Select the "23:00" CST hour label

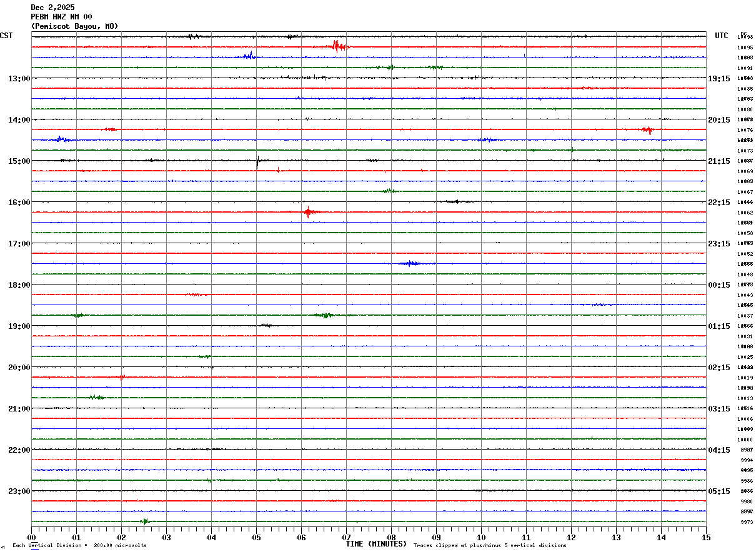(x=19, y=491)
